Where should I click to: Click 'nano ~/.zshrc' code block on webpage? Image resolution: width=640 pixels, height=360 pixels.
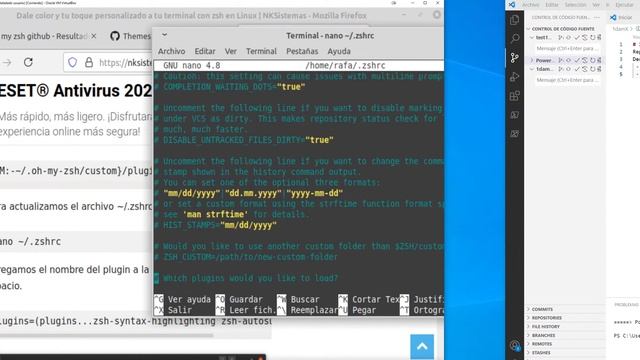(x=76, y=242)
